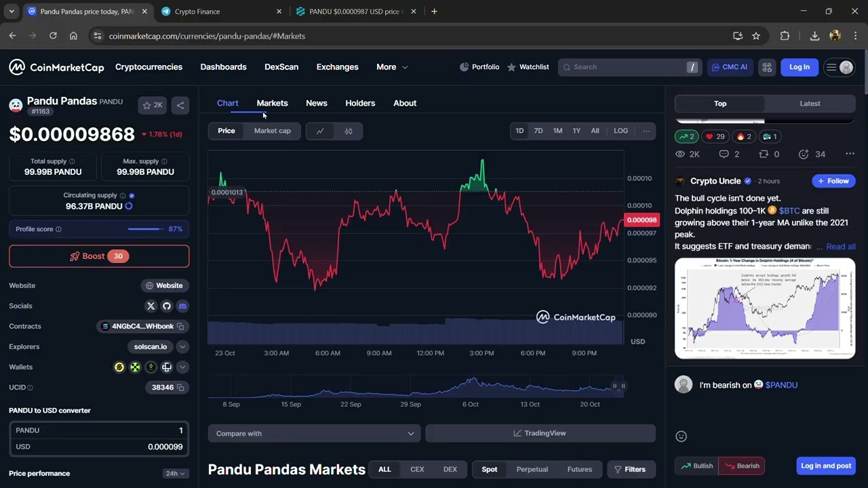Switch feed to Latest tab

810,104
